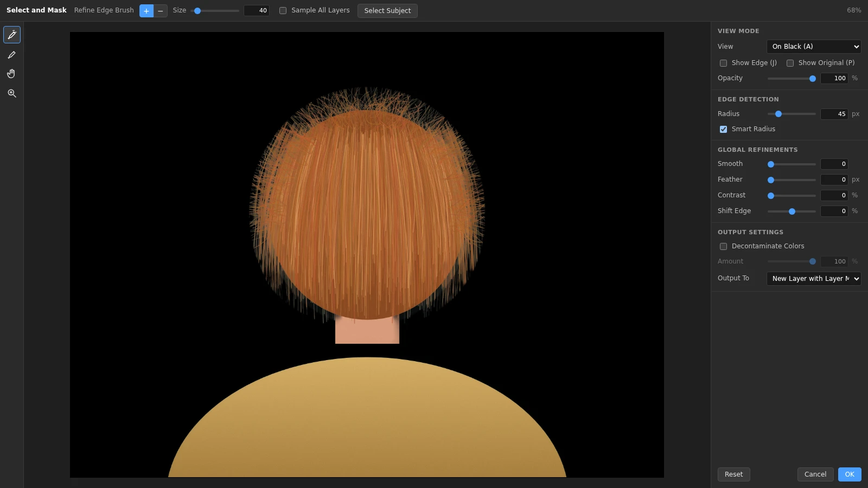868x488 pixels.
Task: Click the Shift Edge value field
Action: pyautogui.click(x=834, y=211)
